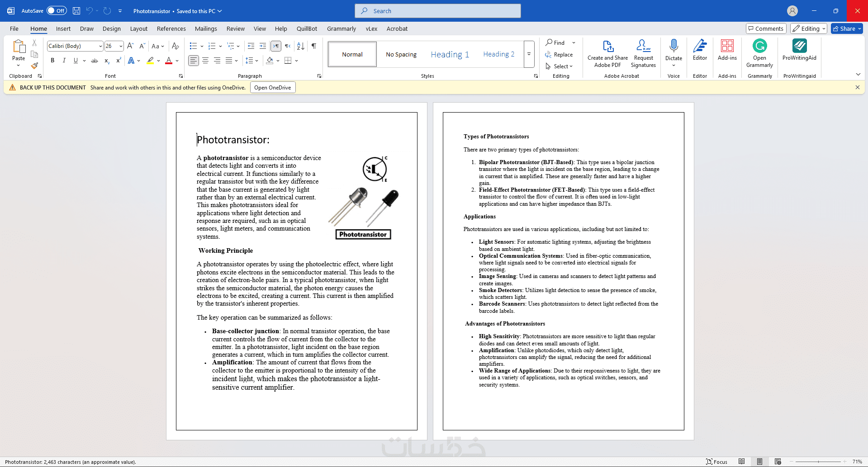
Task: Click the Share button
Action: [x=847, y=28]
